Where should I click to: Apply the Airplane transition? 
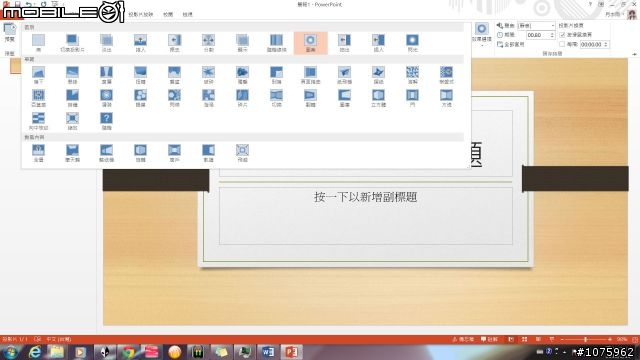[x=344, y=75]
